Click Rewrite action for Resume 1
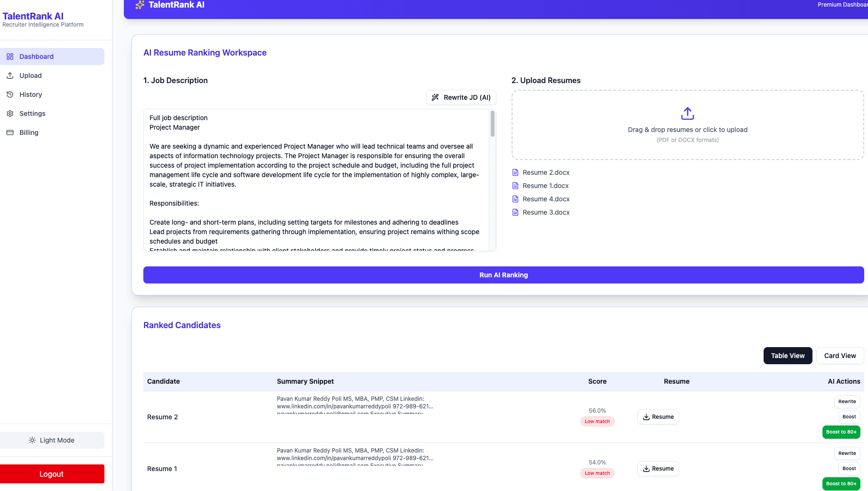 click(847, 453)
